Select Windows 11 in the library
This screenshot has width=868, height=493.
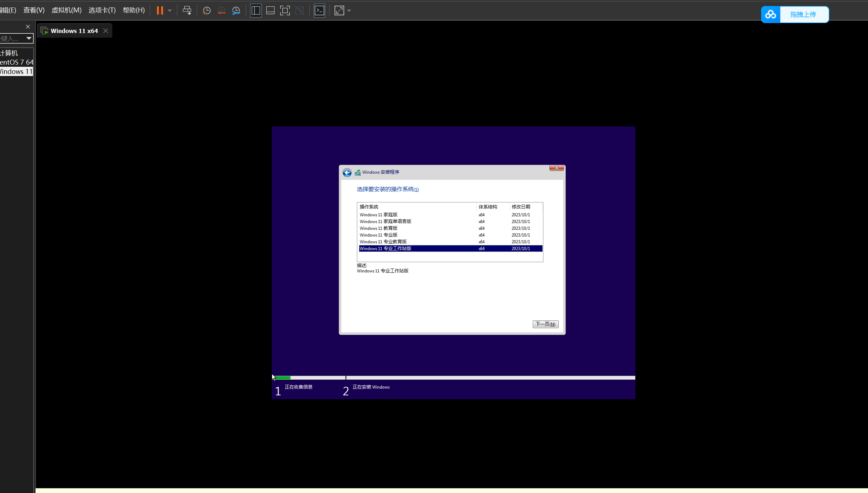click(16, 71)
